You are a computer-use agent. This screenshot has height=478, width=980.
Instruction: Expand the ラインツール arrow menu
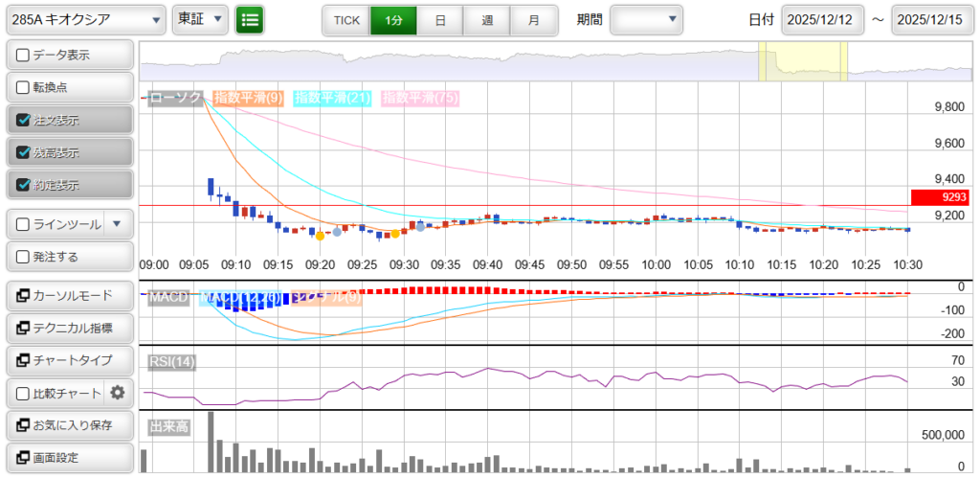[x=117, y=224]
